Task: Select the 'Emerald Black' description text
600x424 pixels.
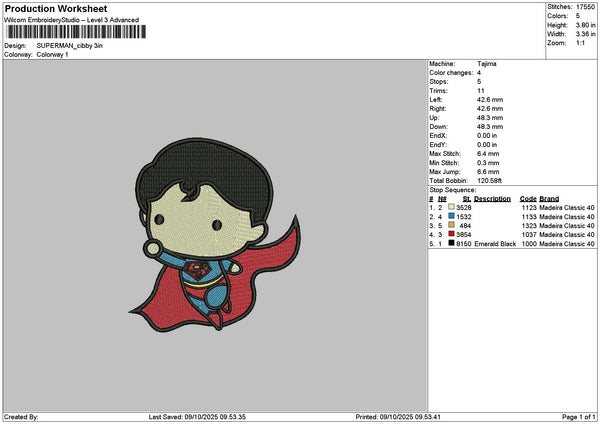Action: (x=495, y=244)
